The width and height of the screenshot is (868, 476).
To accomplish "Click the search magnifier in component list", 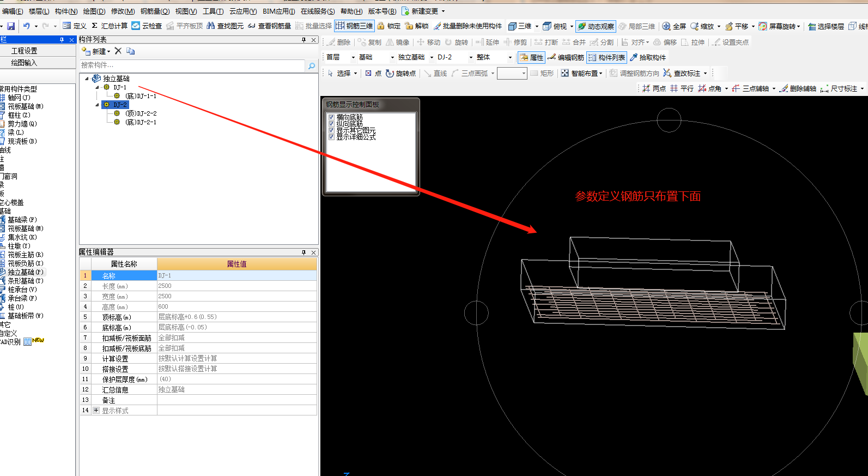I will pos(312,65).
